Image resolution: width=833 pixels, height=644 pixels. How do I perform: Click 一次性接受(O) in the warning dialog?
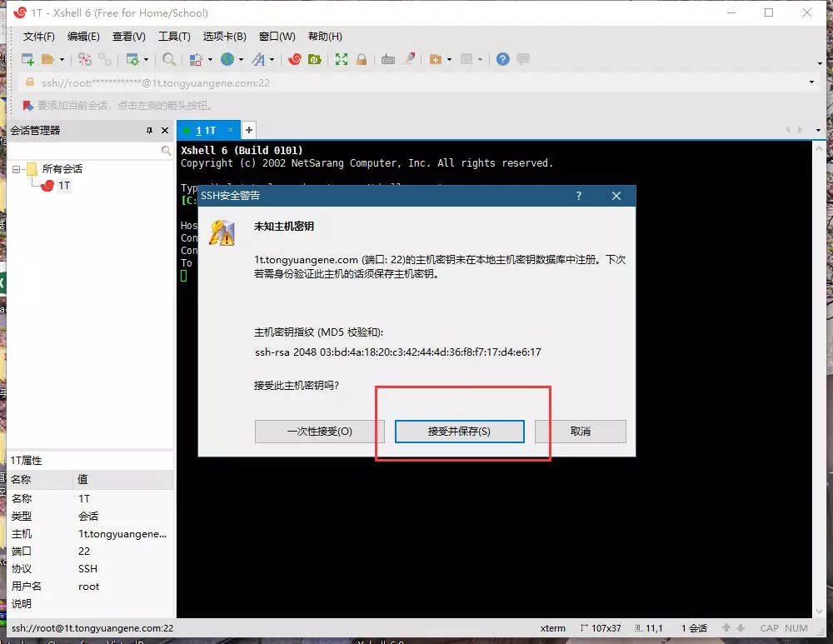pyautogui.click(x=319, y=431)
